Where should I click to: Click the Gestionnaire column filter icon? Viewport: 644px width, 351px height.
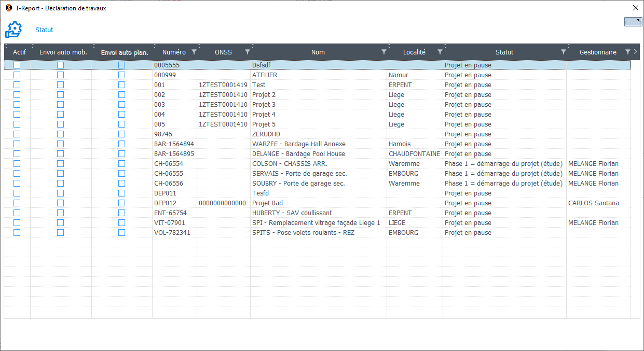pos(628,52)
